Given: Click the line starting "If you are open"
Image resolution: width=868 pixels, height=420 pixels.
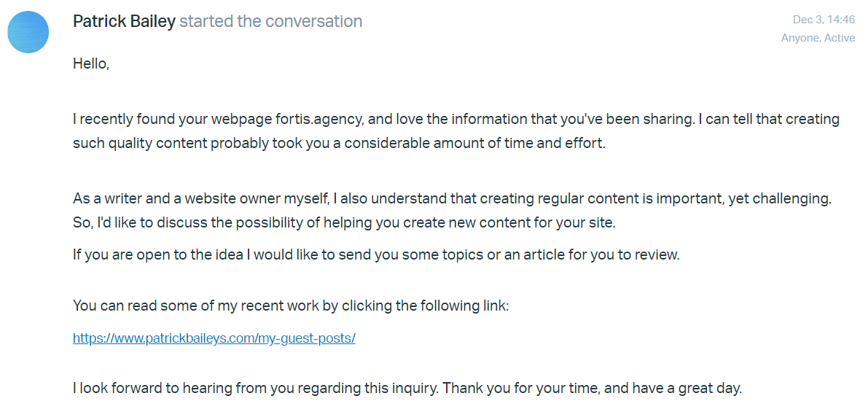Looking at the screenshot, I should [376, 255].
